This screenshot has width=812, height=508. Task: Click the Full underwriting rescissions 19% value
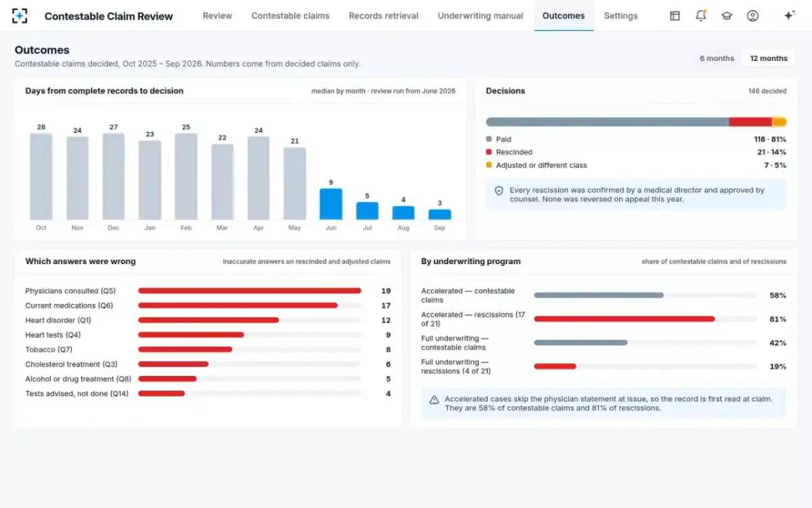(777, 366)
